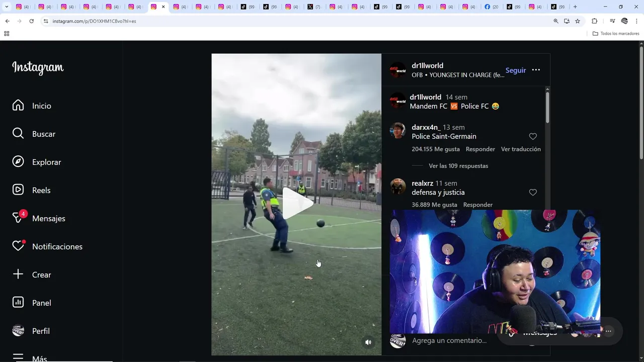644x362 pixels.
Task: Like realxrz's comment with the heart
Action: (x=533, y=192)
